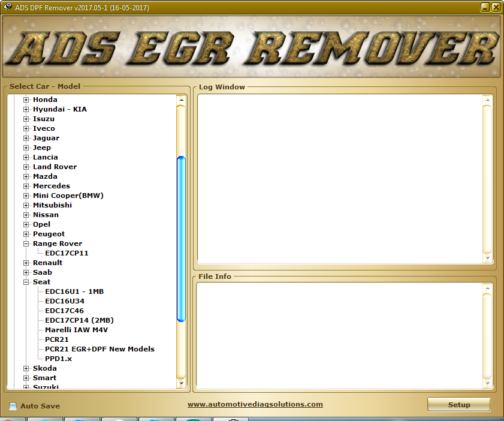The image size is (504, 421).
Task: Expand the Jeep tree node
Action: [x=26, y=148]
